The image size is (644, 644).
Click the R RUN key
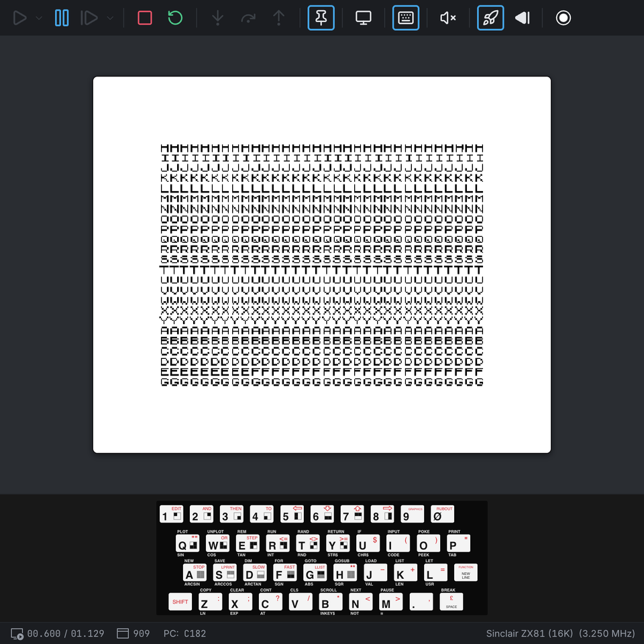click(278, 543)
